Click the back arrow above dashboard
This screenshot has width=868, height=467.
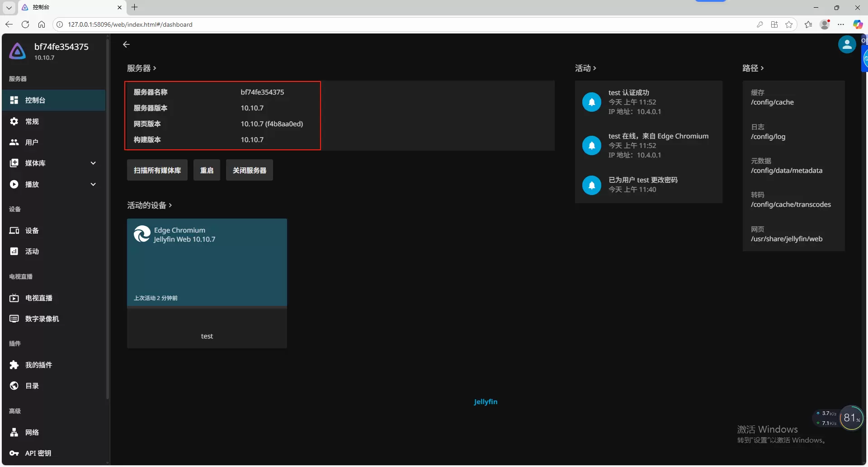pos(127,44)
